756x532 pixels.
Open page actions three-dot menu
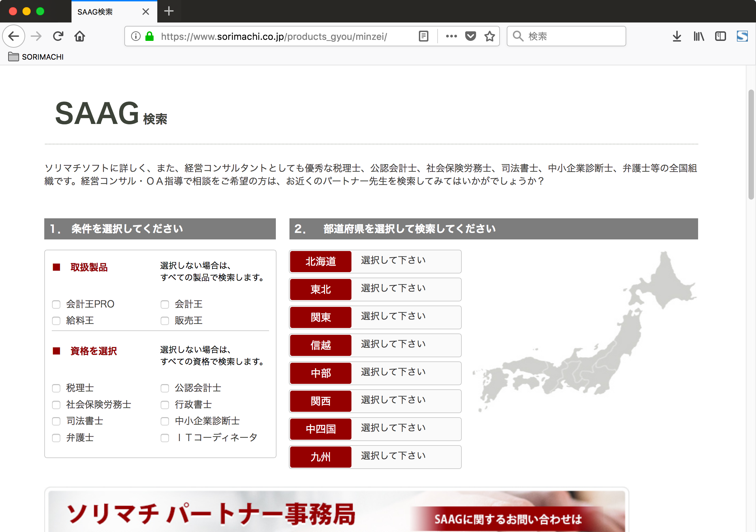pos(451,36)
